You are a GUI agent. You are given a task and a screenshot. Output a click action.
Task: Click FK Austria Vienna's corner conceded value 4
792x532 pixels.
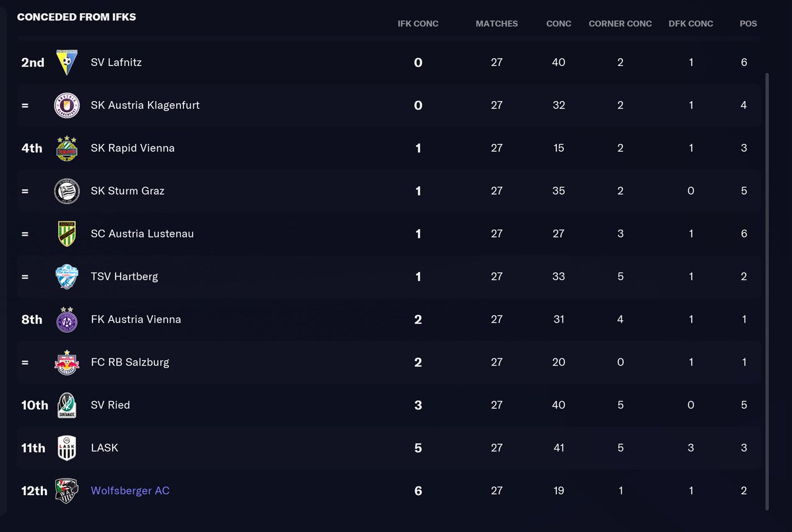pos(620,319)
